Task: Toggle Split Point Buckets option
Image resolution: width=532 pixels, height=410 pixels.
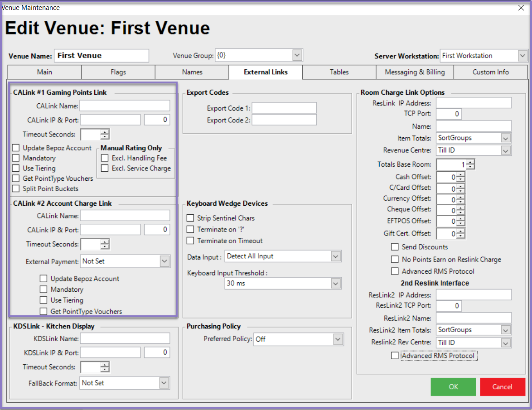Action: (x=16, y=189)
